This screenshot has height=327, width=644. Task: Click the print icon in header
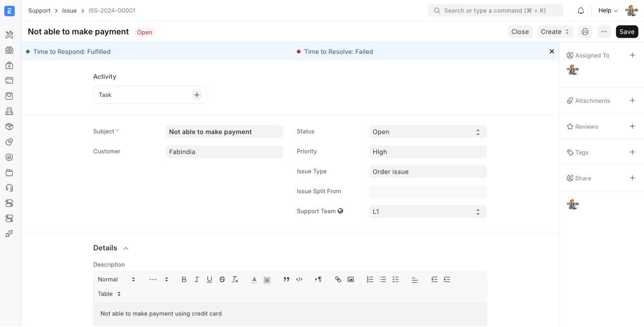tap(585, 32)
